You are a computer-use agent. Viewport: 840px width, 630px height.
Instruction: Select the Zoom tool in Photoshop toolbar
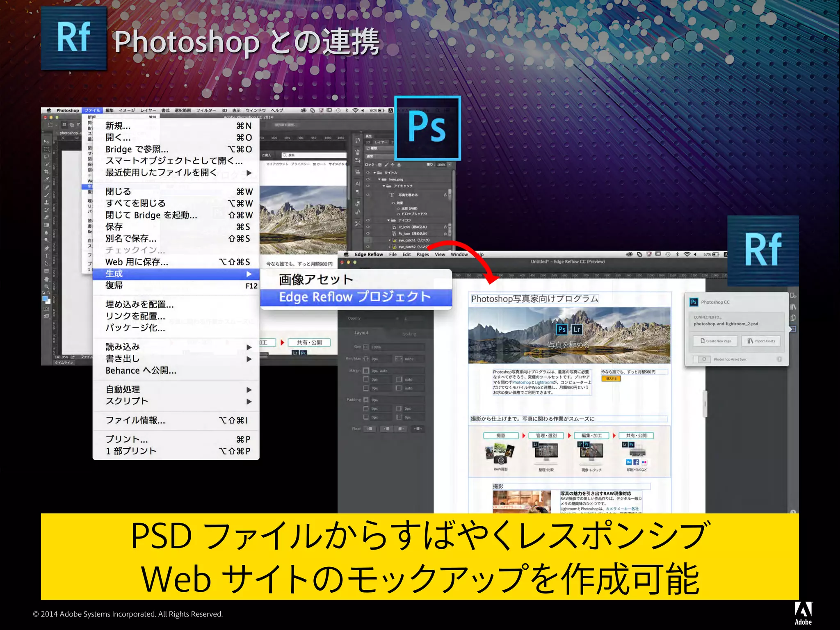pyautogui.click(x=46, y=287)
